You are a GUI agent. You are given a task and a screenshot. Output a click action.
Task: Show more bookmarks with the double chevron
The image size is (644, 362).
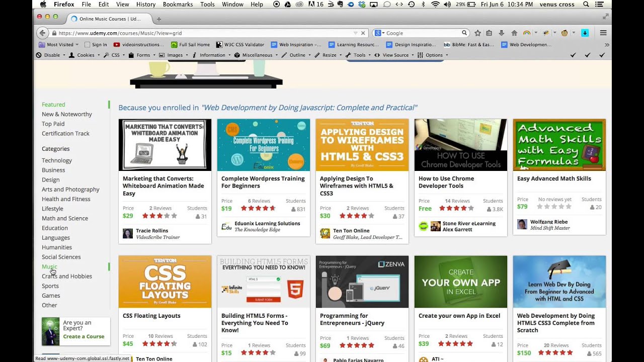607,45
